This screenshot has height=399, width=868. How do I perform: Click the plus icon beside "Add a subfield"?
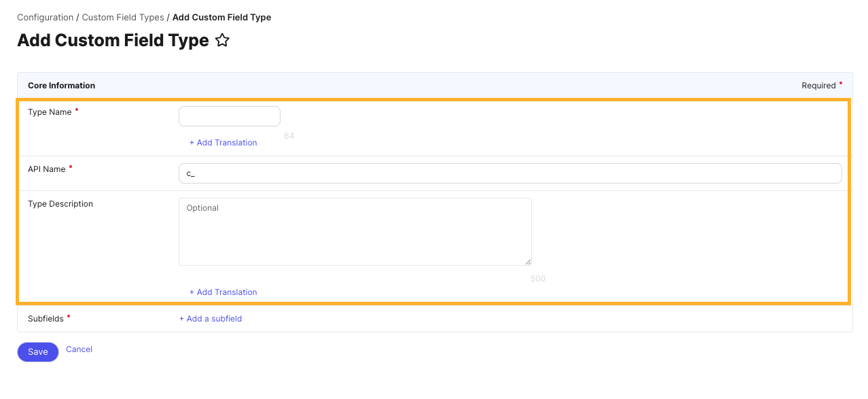point(181,318)
